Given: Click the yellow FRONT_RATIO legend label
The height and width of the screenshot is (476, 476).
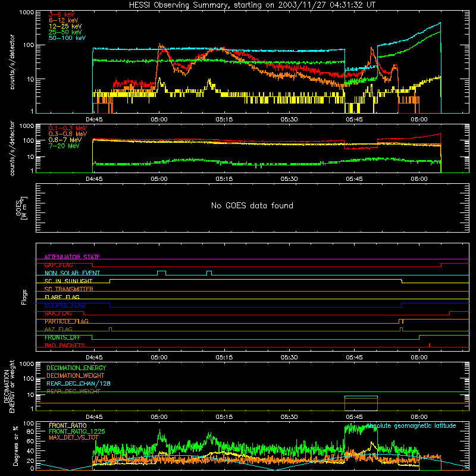Looking at the screenshot, I should click(x=68, y=425).
